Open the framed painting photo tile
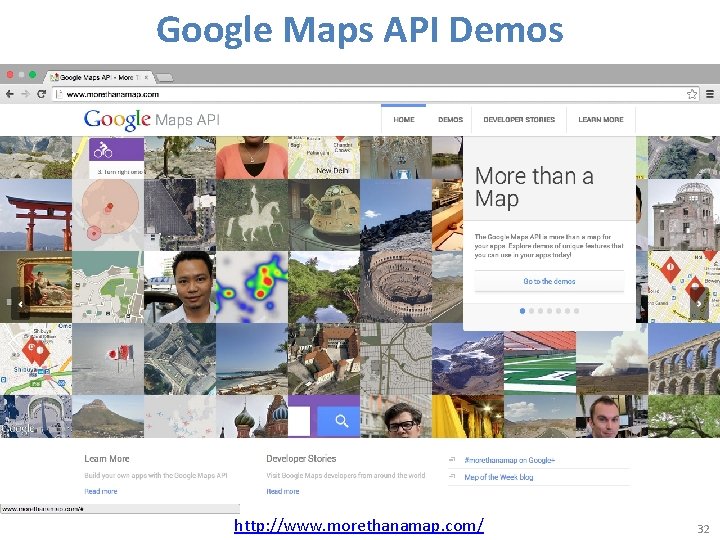 point(36,287)
